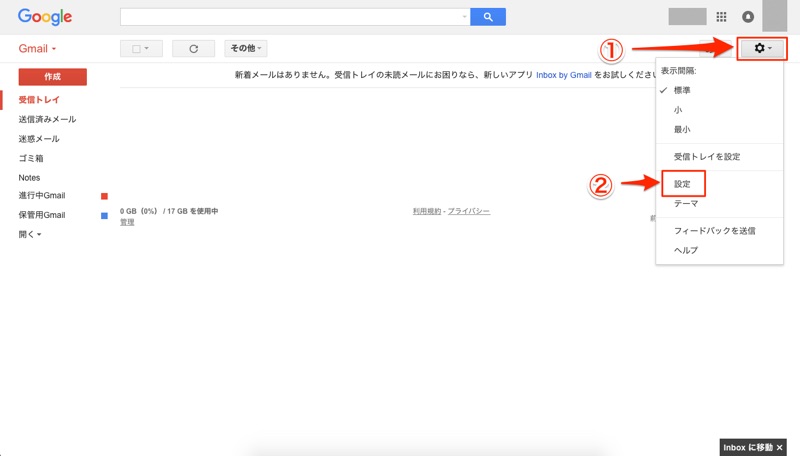Expand the Gmail dropdown menu
800x456 pixels.
pos(37,48)
